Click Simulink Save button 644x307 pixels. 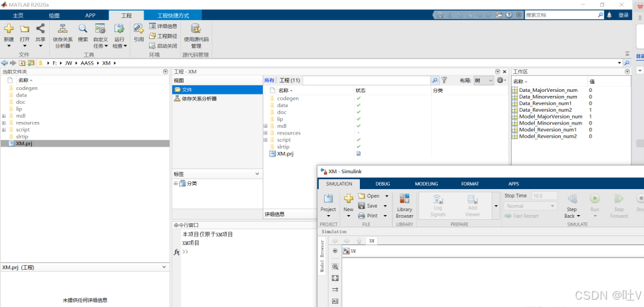point(368,206)
